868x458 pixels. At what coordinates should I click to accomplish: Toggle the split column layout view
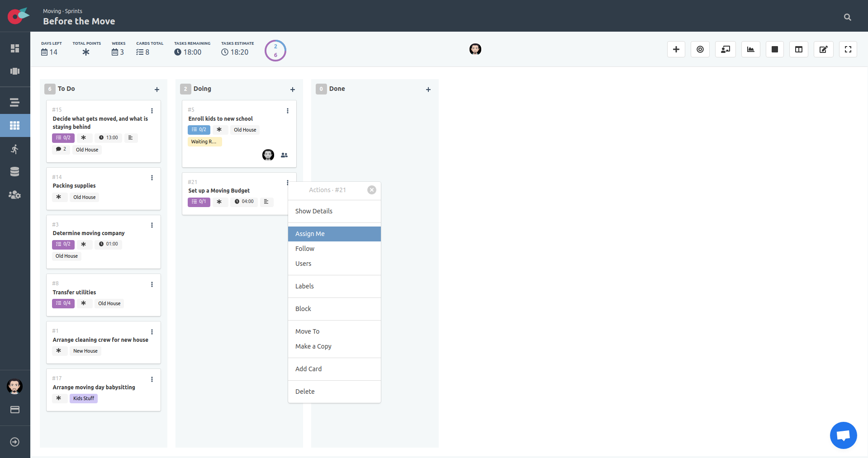[x=798, y=49]
